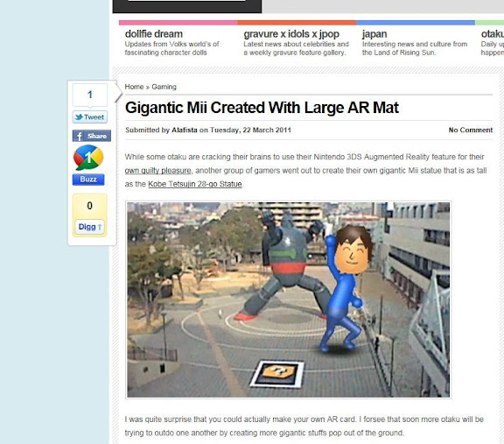Click paragraph starting 'I was quite surprise'

tap(304, 426)
